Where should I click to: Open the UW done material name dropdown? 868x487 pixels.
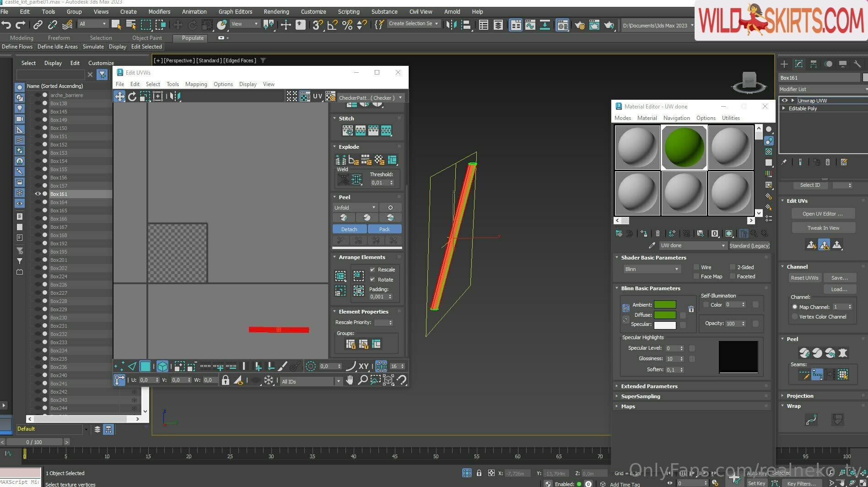click(x=693, y=245)
